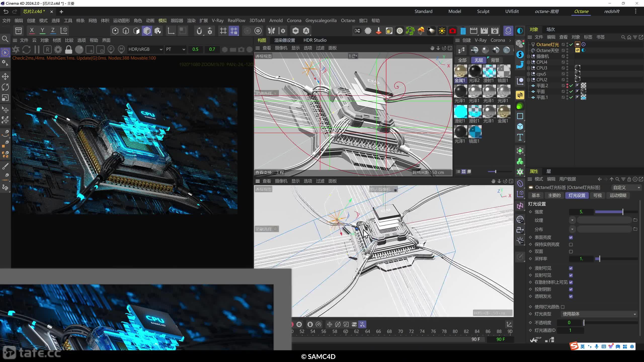This screenshot has height=362, width=644.
Task: Switch to the 渲染器设置 tab
Action: [x=285, y=40]
